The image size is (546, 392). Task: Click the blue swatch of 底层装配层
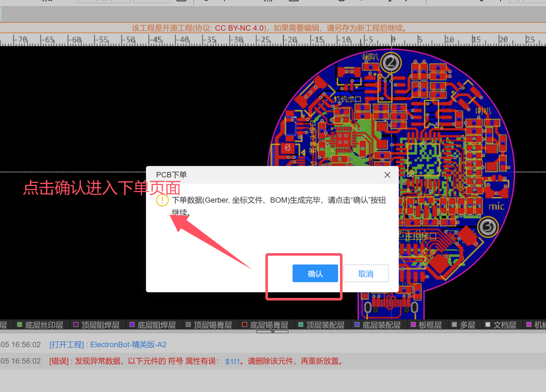357,324
